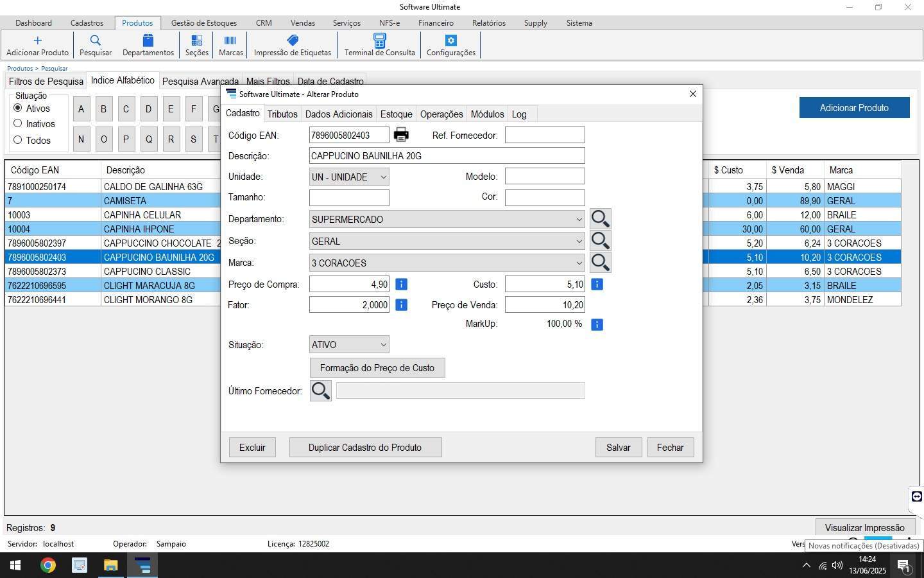Click the blue Adicionar Produto button

854,107
